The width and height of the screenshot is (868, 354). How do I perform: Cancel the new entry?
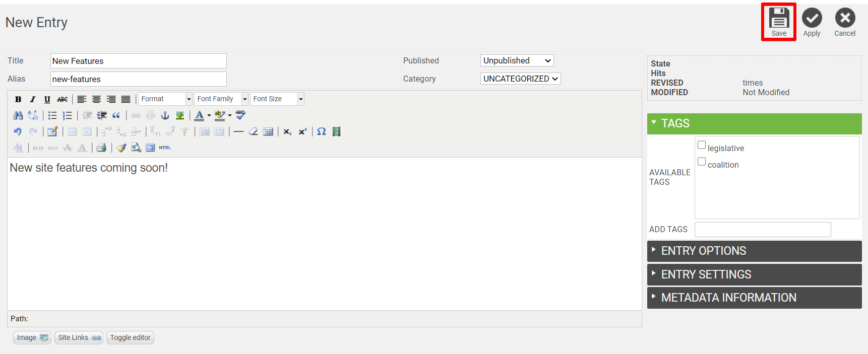[845, 22]
